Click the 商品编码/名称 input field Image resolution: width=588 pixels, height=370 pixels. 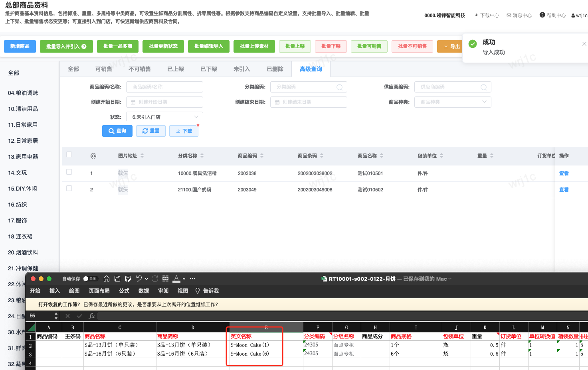click(x=164, y=87)
